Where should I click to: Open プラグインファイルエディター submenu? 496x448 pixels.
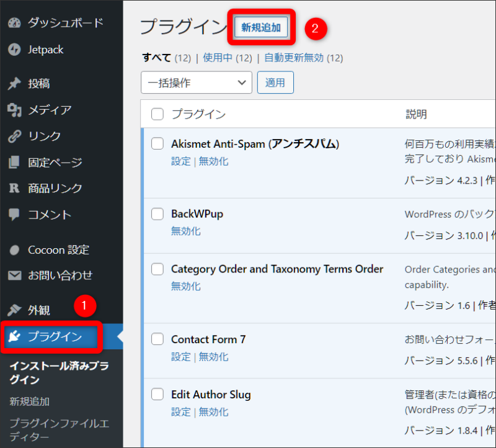pos(59,429)
